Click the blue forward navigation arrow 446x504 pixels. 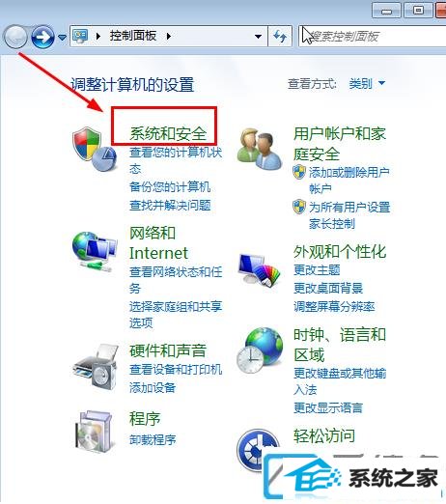pyautogui.click(x=42, y=37)
